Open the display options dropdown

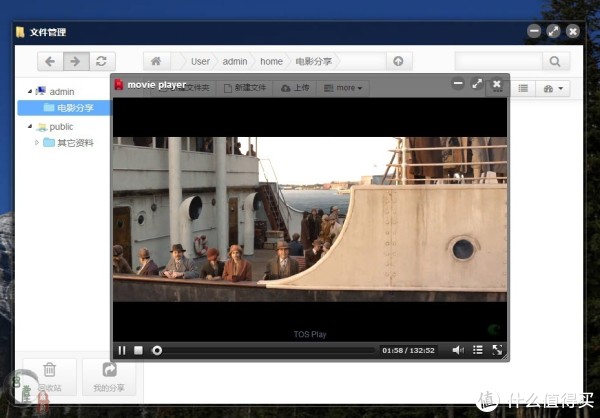[553, 88]
